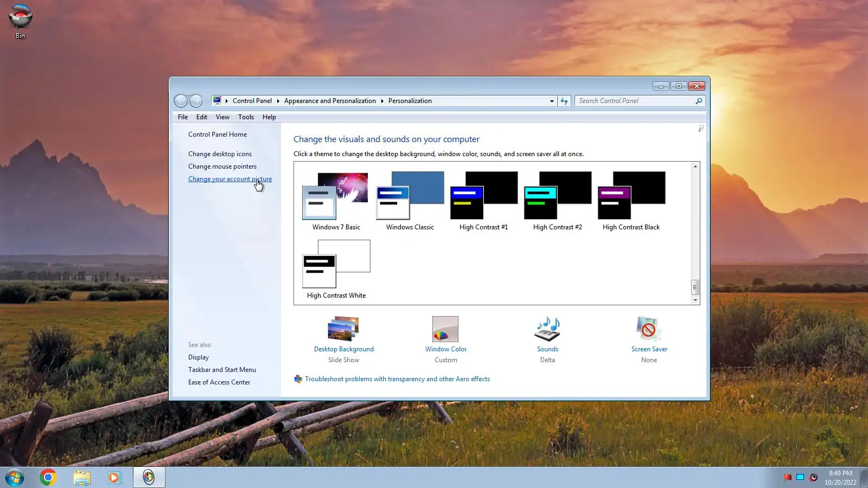Viewport: 868px width, 488px height.
Task: Open the Screen Saver text link
Action: pyautogui.click(x=649, y=349)
